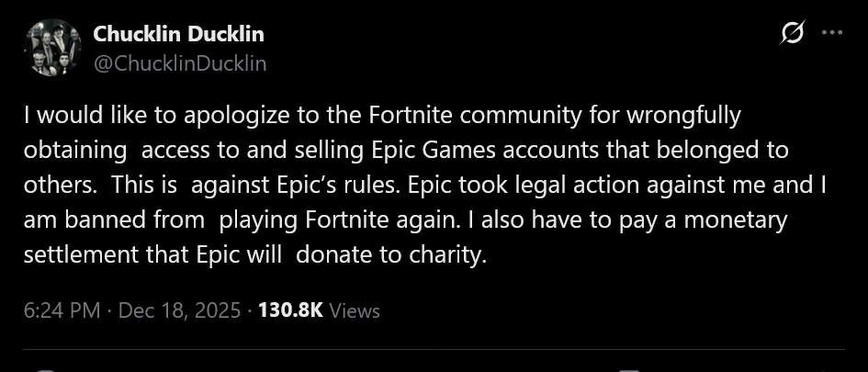Open the three-dot More options menu
The image size is (868, 372).
831,33
